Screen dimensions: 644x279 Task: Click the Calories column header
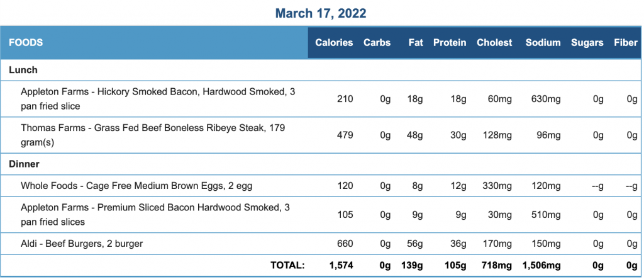tap(334, 42)
